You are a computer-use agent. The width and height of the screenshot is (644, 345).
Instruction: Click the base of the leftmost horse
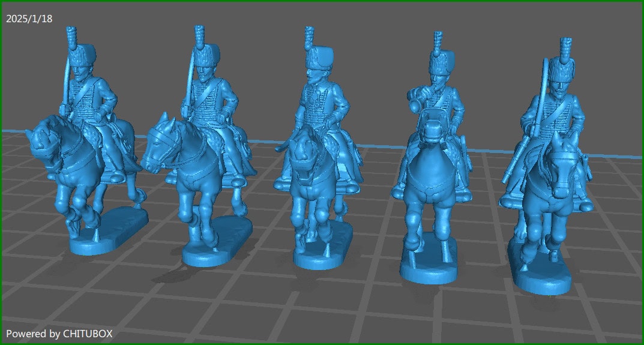(108, 232)
